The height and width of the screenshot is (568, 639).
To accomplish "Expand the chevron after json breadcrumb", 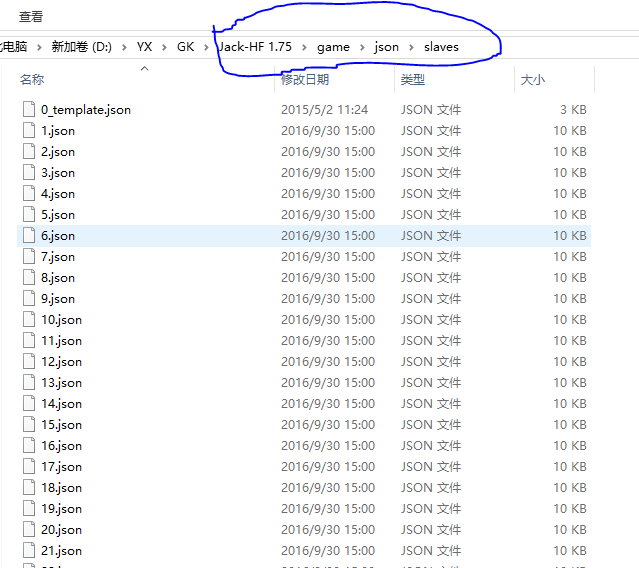I will (411, 48).
